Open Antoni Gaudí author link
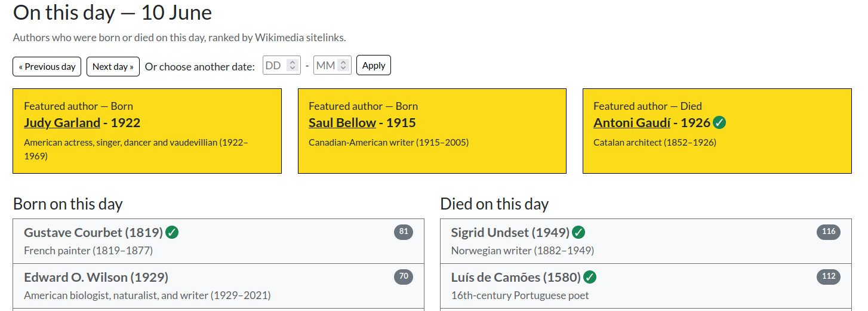The image size is (868, 311). [632, 123]
